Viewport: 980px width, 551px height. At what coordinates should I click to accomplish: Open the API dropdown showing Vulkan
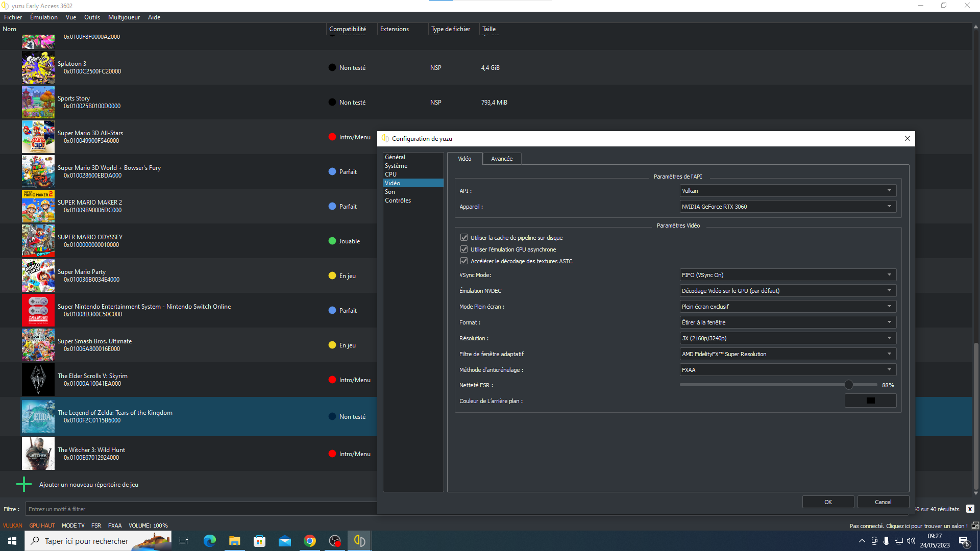tap(788, 190)
